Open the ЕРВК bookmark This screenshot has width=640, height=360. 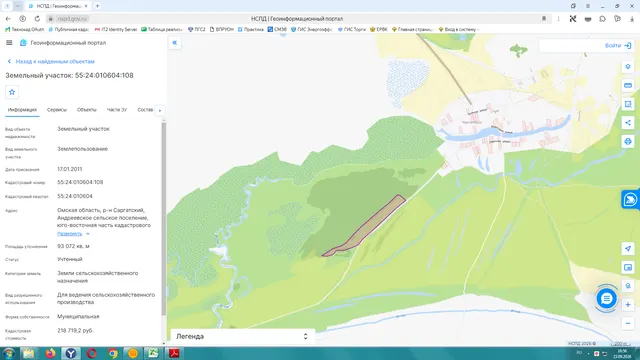[378, 29]
